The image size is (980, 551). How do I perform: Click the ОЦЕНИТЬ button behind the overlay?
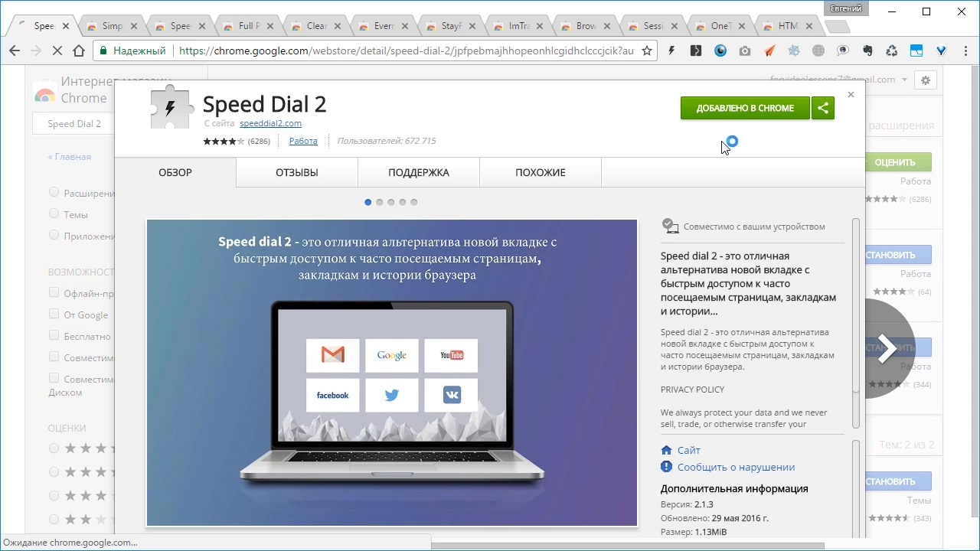[897, 162]
